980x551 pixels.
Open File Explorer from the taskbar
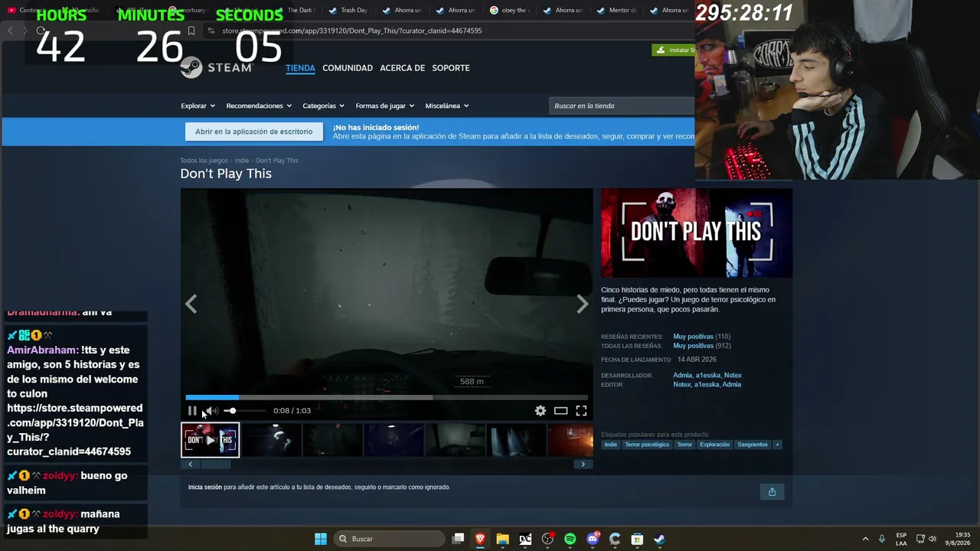(x=502, y=539)
